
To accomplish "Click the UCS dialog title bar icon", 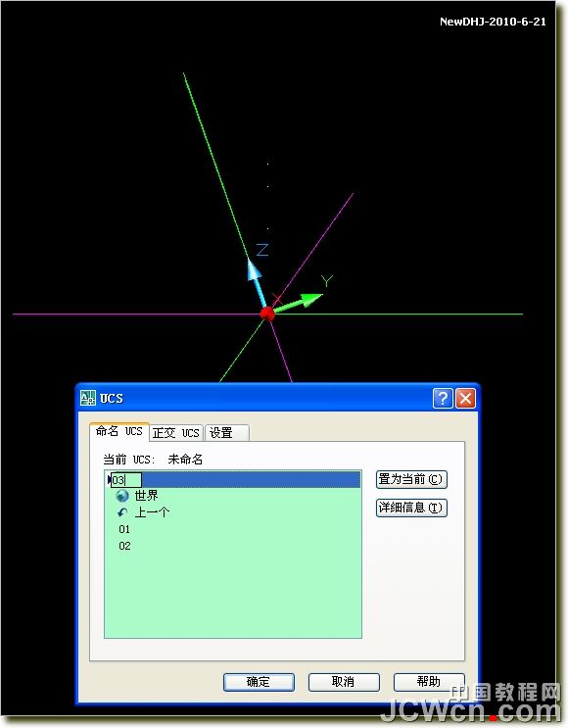I will 88,398.
